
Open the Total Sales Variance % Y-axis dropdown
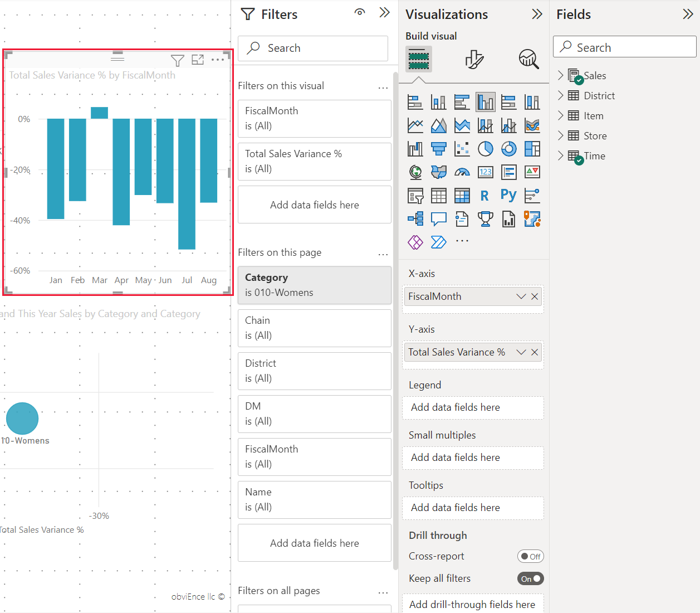pyautogui.click(x=521, y=352)
